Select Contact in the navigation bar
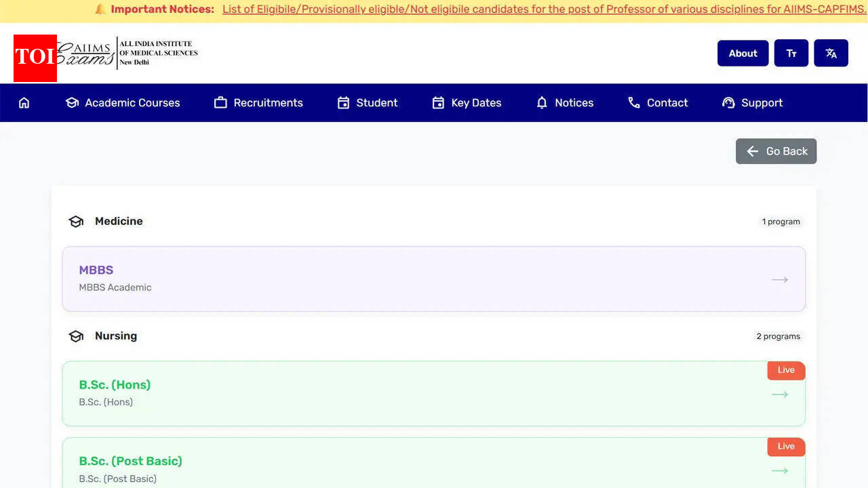 658,103
